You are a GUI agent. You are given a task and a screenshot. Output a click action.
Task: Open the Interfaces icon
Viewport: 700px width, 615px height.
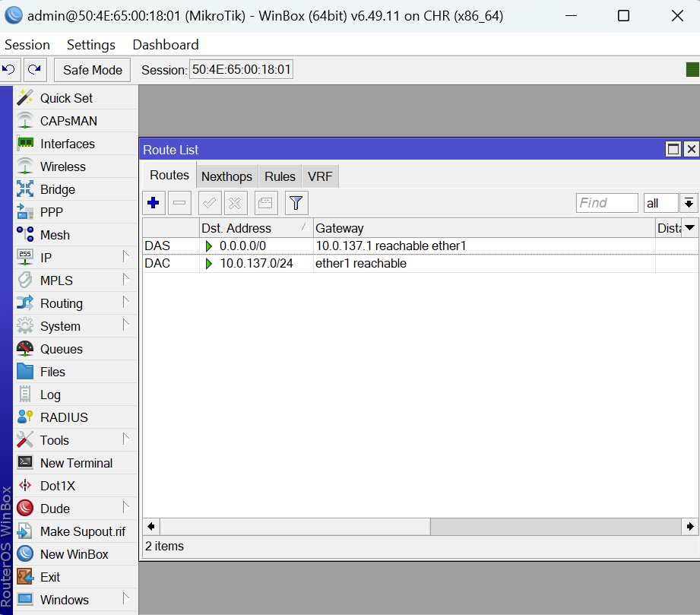tap(25, 144)
